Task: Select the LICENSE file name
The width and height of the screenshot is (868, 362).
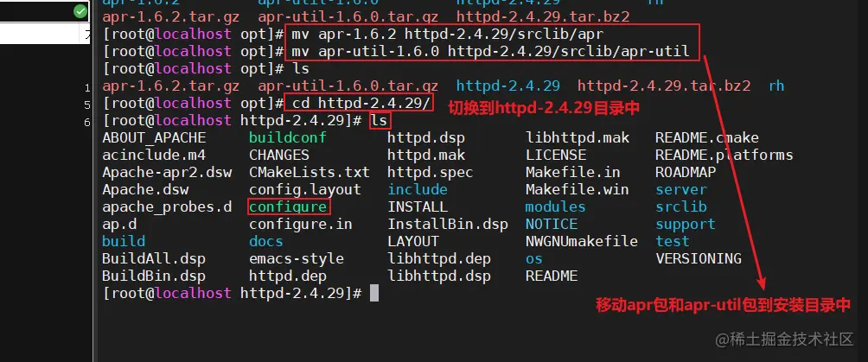Action: pyautogui.click(x=556, y=155)
